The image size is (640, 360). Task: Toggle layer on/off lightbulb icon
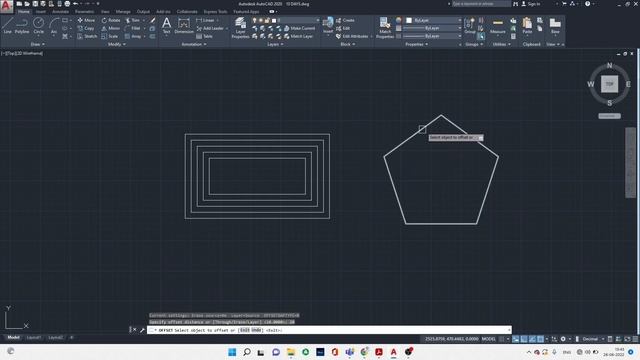255,20
